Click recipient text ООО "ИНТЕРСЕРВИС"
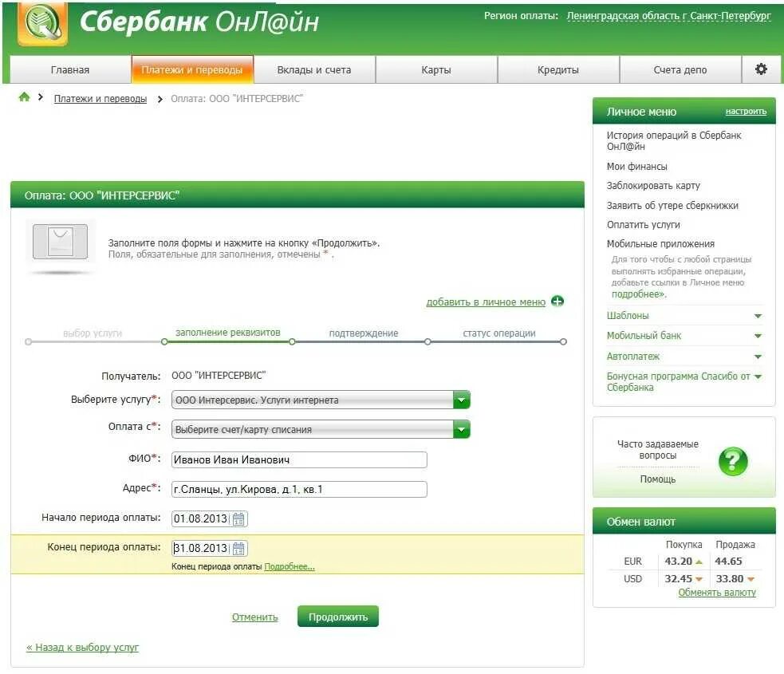This screenshot has height=674, width=784. [219, 375]
